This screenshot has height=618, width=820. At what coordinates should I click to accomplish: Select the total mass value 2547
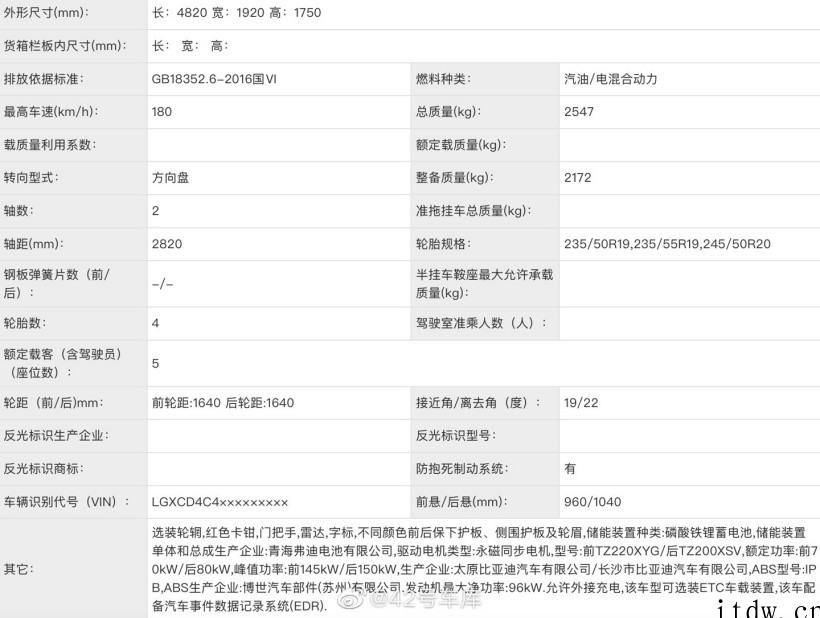click(x=579, y=112)
